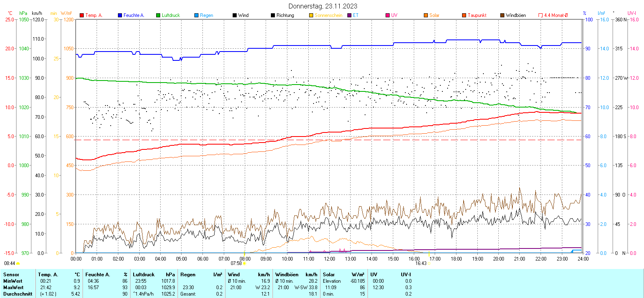Viewport: 644px width, 298px height.
Task: Toggle the magenta UV legend box
Action: [x=388, y=15]
